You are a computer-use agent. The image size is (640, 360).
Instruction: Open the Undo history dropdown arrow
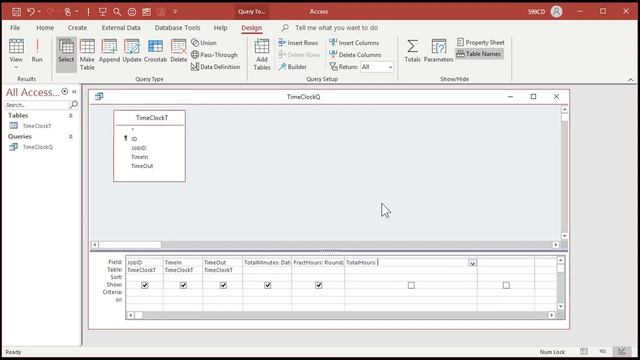[x=40, y=12]
